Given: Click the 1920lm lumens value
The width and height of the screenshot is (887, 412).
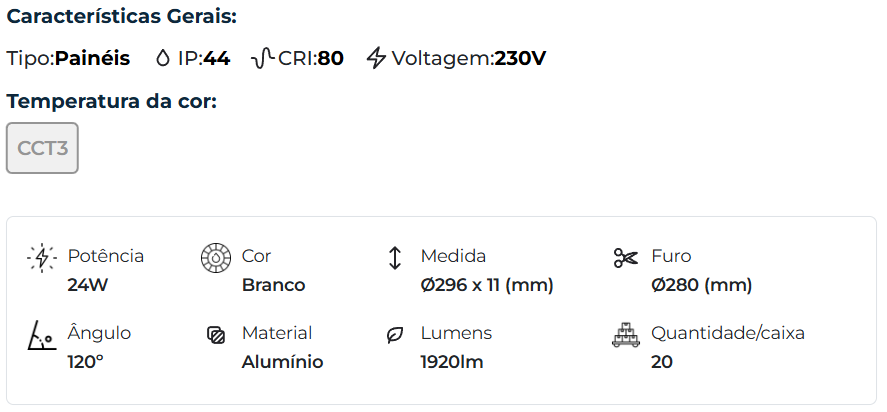Looking at the screenshot, I should click(x=452, y=362).
